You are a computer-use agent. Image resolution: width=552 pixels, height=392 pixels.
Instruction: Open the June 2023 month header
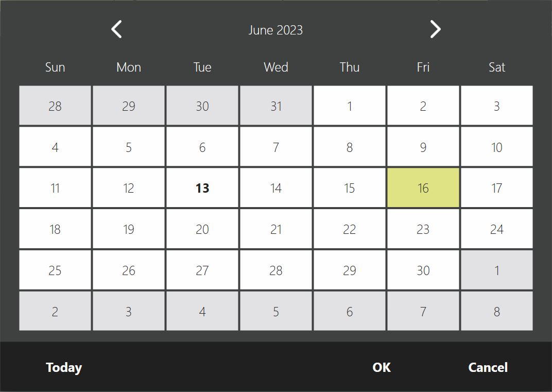(x=275, y=30)
